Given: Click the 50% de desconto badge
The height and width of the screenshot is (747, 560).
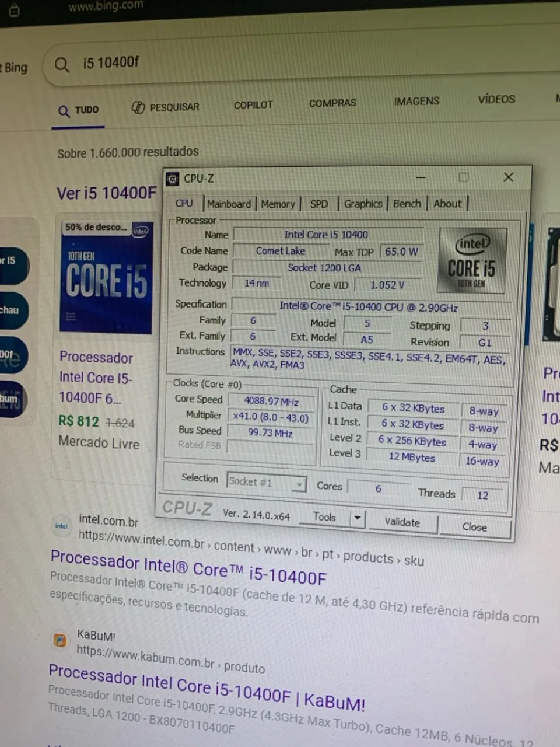Looking at the screenshot, I should (96, 227).
